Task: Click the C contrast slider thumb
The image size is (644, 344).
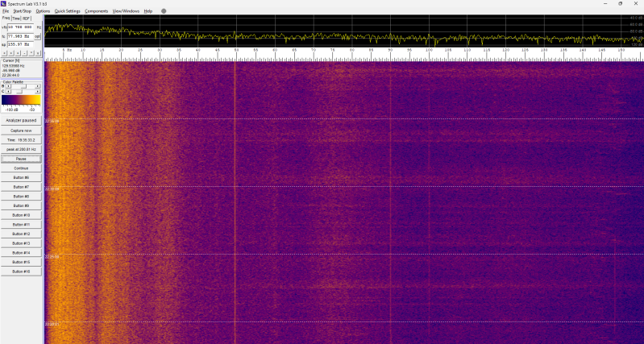Action: [19, 92]
